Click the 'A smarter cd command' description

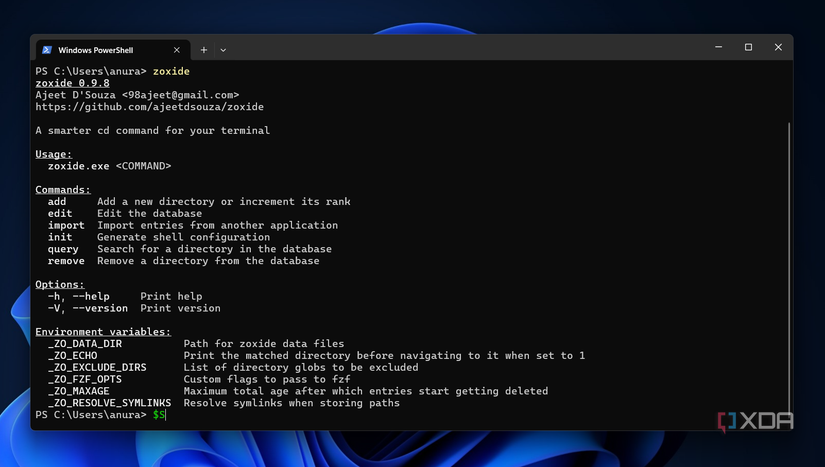tap(153, 130)
